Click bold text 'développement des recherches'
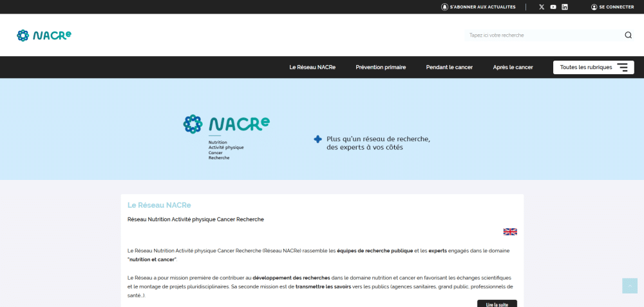The width and height of the screenshot is (644, 307). pos(291,278)
